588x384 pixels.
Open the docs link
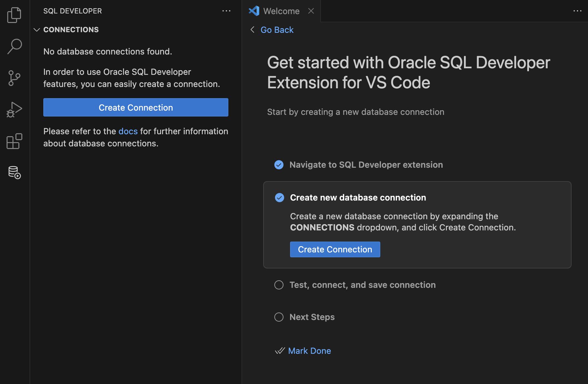pos(128,131)
